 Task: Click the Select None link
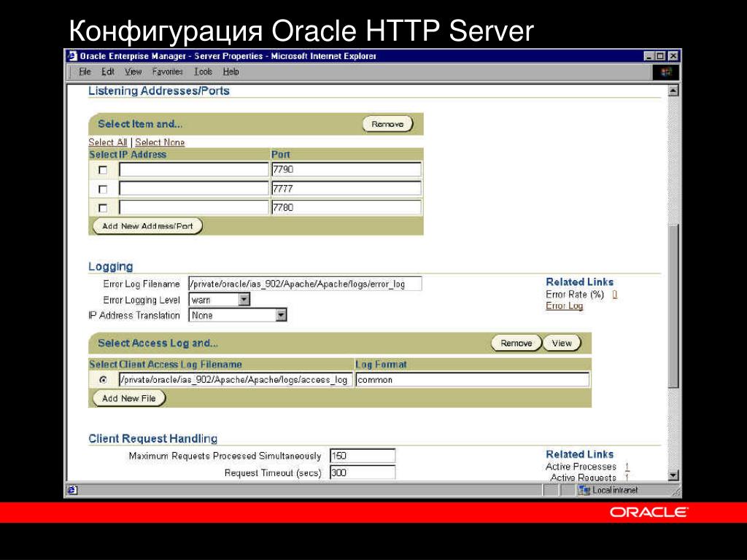[160, 142]
